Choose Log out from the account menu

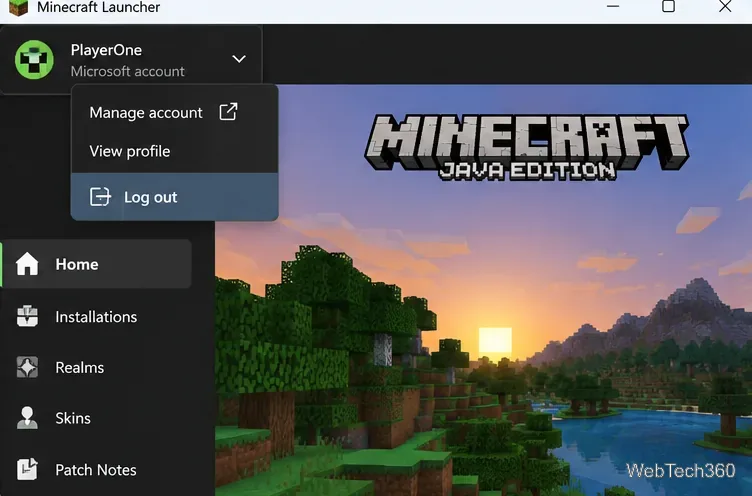click(x=175, y=197)
